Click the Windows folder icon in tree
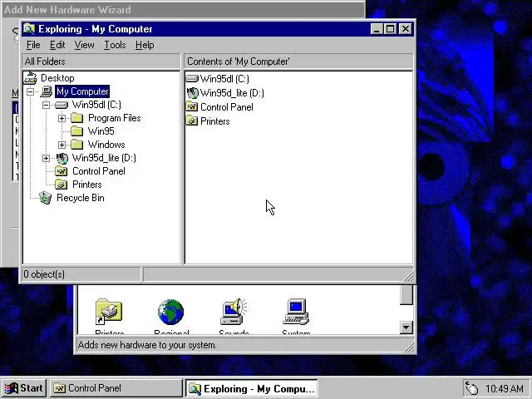Screen dimensions: 532x399 [x=77, y=145]
